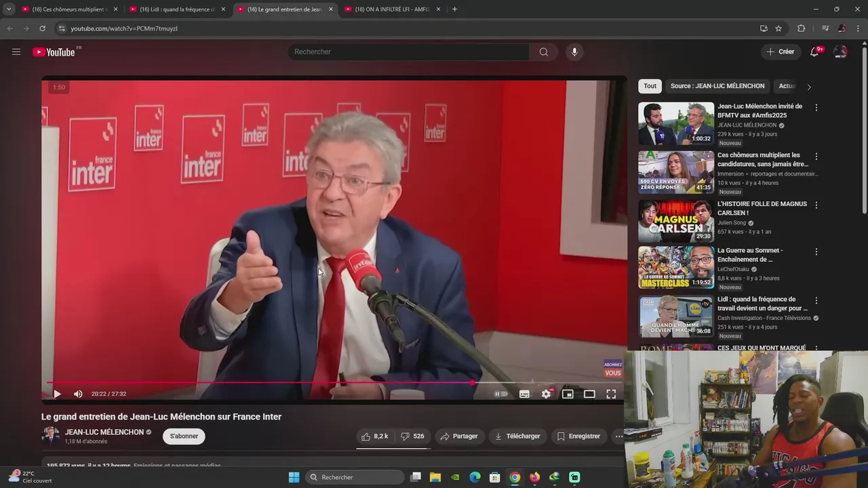The image size is (868, 488).
Task: Go back in browser history
Action: [9, 28]
